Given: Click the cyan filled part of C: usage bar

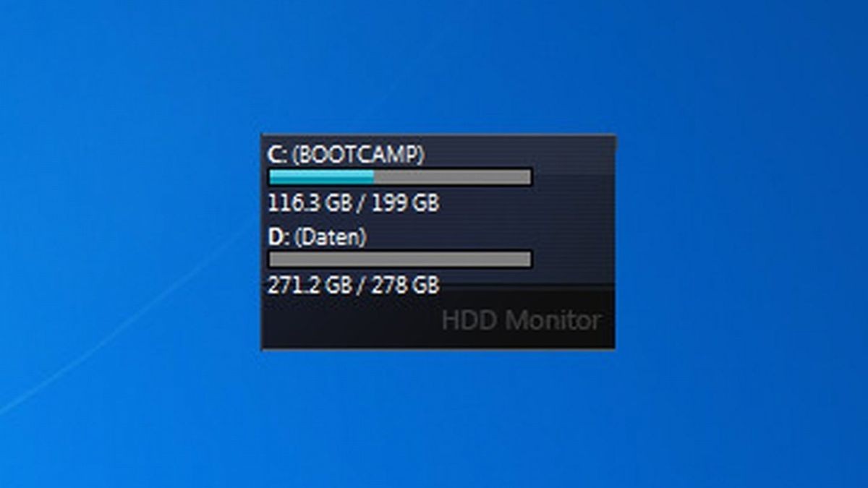Looking at the screenshot, I should tap(321, 176).
